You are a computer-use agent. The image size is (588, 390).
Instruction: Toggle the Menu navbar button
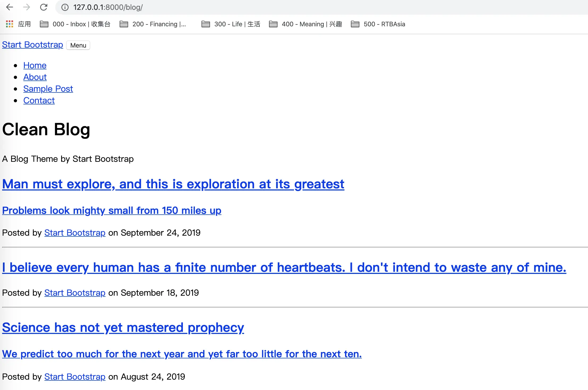[78, 45]
